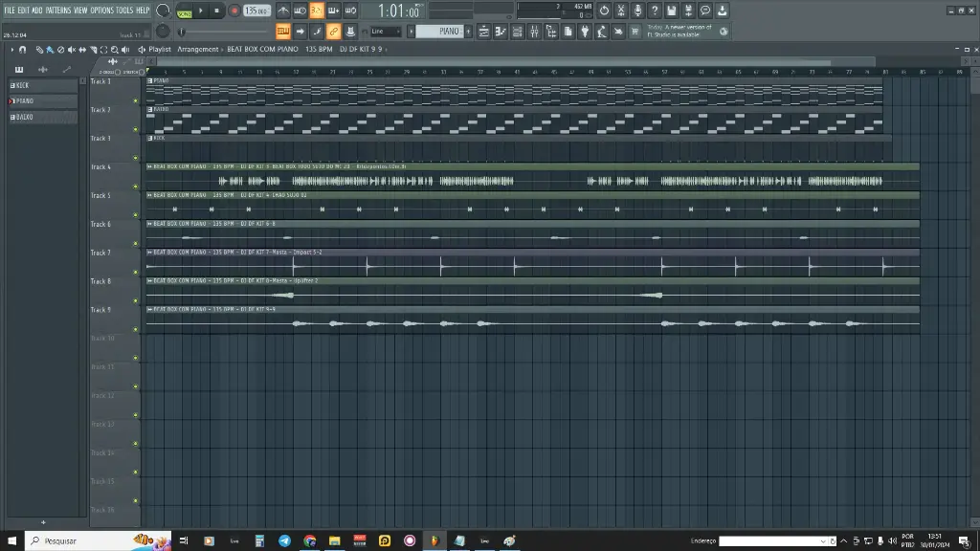Open the help question mark icon
Image resolution: width=980 pixels, height=551 pixels.
pos(655,11)
